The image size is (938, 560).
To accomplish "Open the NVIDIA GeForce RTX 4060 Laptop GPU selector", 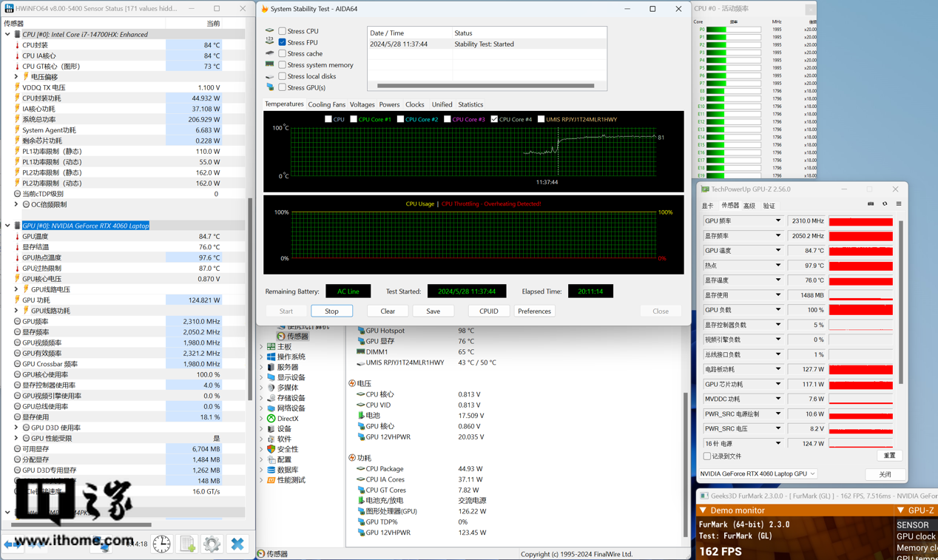I will pyautogui.click(x=757, y=473).
